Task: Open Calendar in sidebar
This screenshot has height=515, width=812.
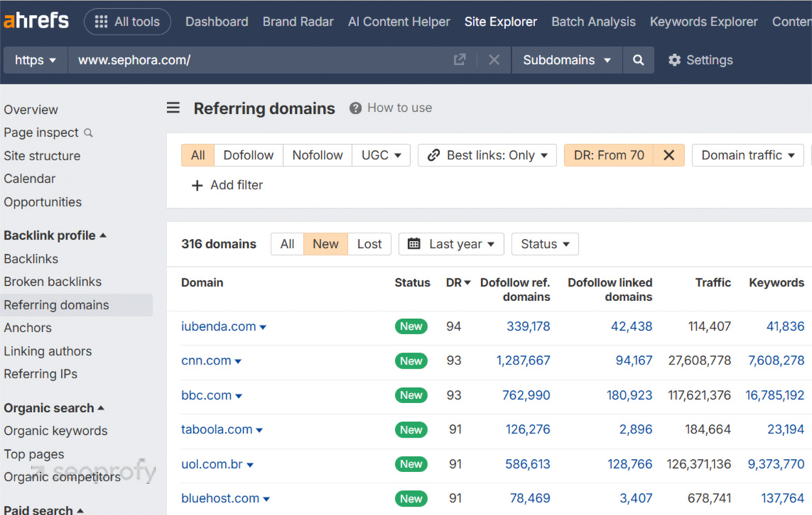Action: coord(30,179)
